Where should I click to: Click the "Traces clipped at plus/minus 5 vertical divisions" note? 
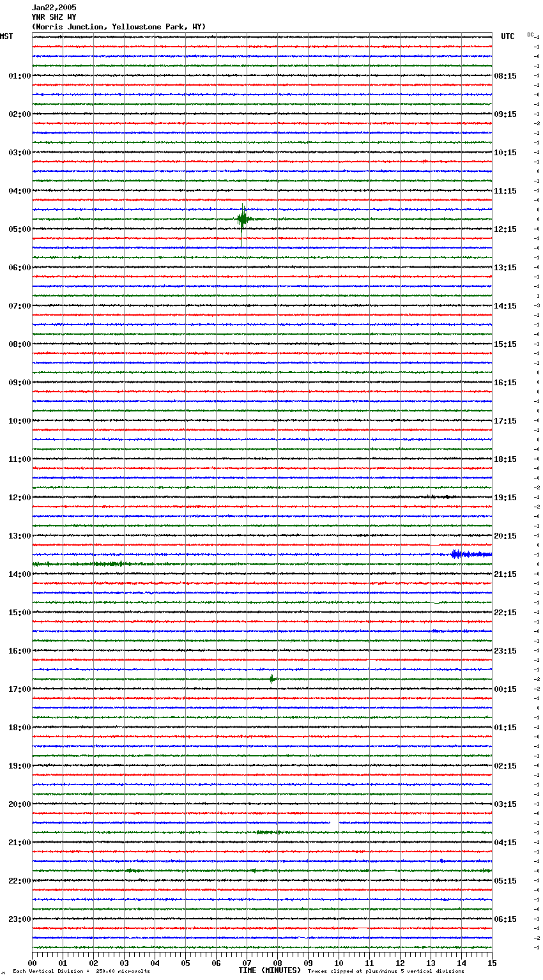point(386,971)
